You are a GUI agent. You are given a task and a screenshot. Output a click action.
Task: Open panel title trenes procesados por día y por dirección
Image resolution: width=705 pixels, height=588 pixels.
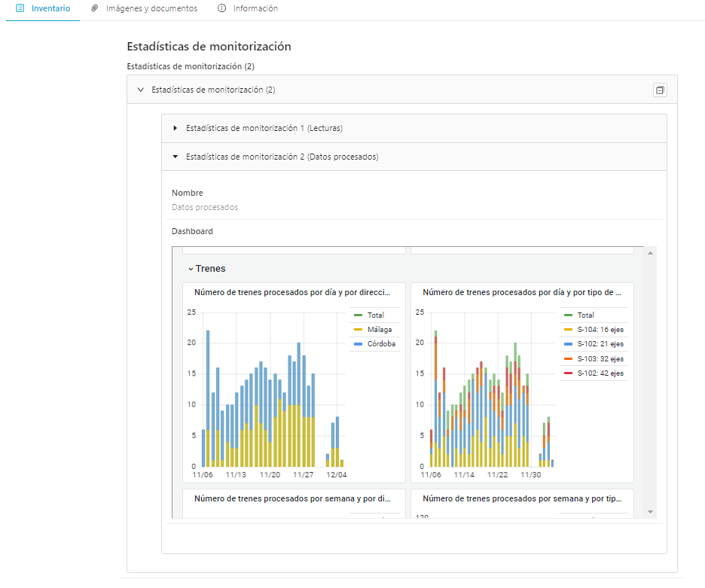292,292
